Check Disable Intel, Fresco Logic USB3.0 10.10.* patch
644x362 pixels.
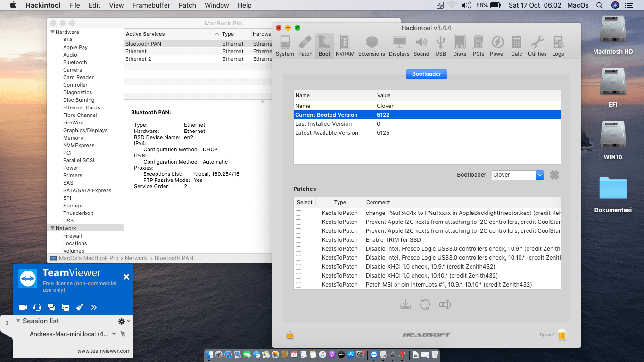[x=298, y=258]
